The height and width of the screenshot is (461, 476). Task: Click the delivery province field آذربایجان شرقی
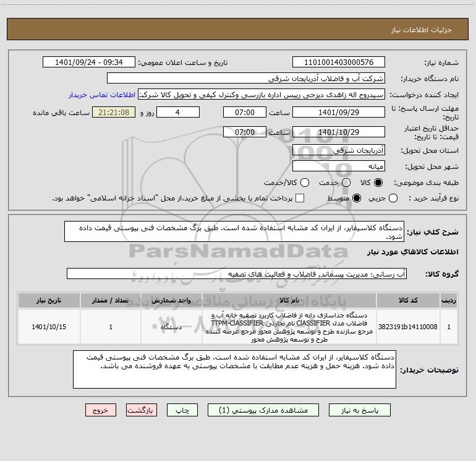tap(339, 150)
